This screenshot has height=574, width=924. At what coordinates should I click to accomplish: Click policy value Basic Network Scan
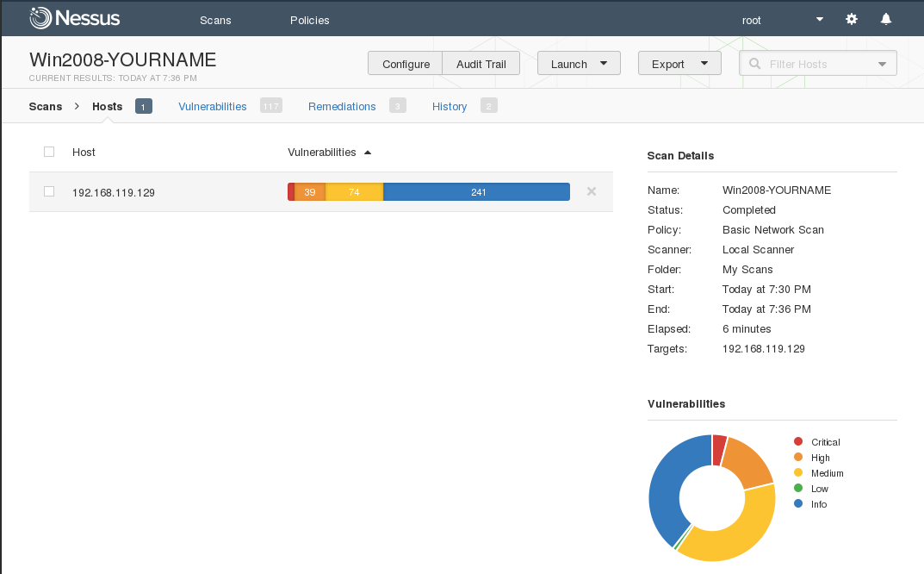[773, 229]
